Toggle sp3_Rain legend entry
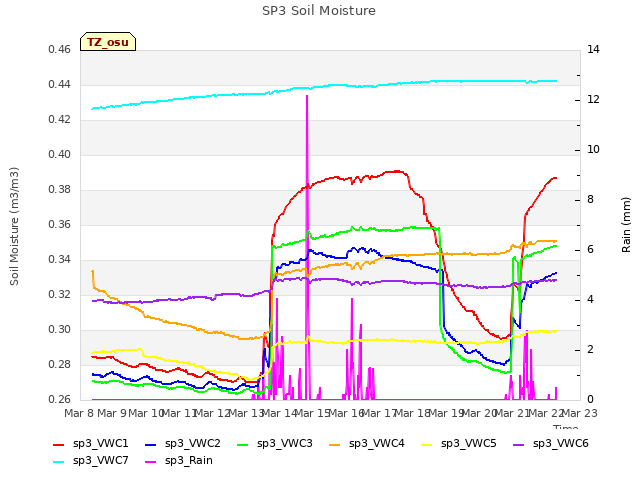 (179, 461)
